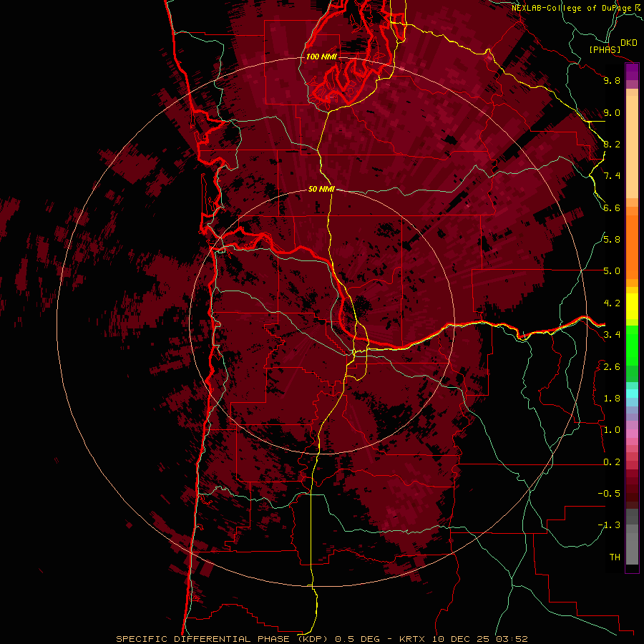The height and width of the screenshot is (644, 644).
Task: Click the 1.0 legend value
Action: coord(612,430)
